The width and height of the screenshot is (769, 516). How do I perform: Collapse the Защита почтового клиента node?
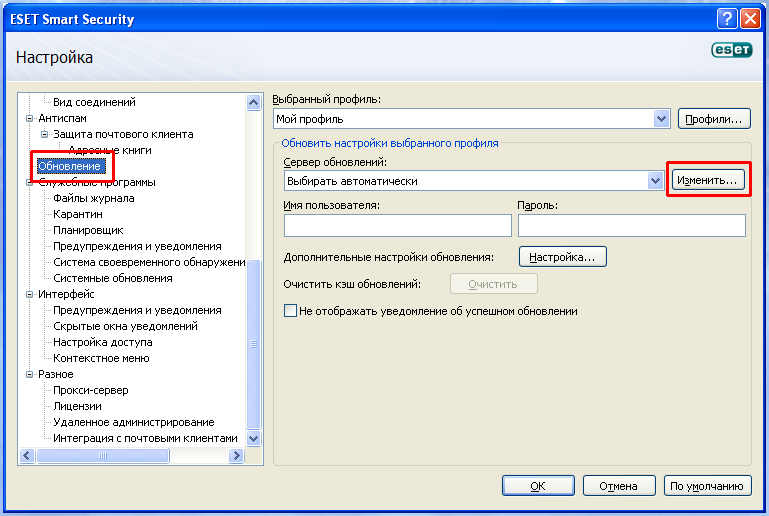coord(44,134)
